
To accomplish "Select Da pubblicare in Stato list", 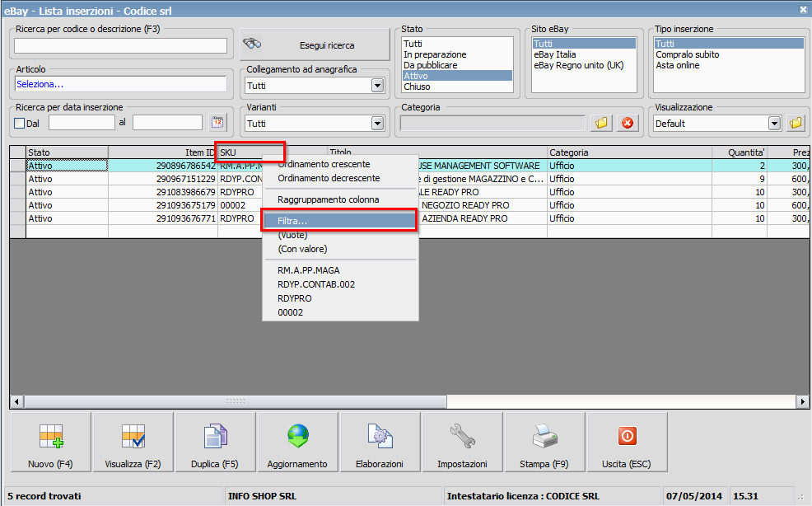I will [x=457, y=65].
